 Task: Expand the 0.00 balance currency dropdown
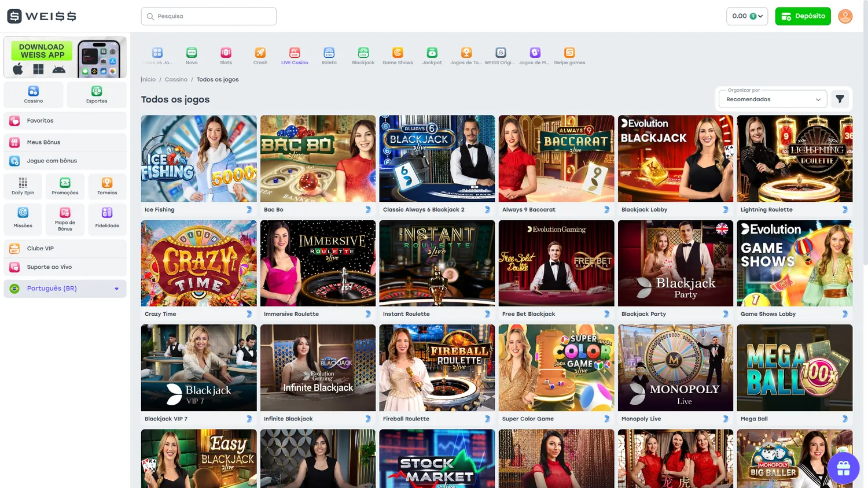point(747,16)
